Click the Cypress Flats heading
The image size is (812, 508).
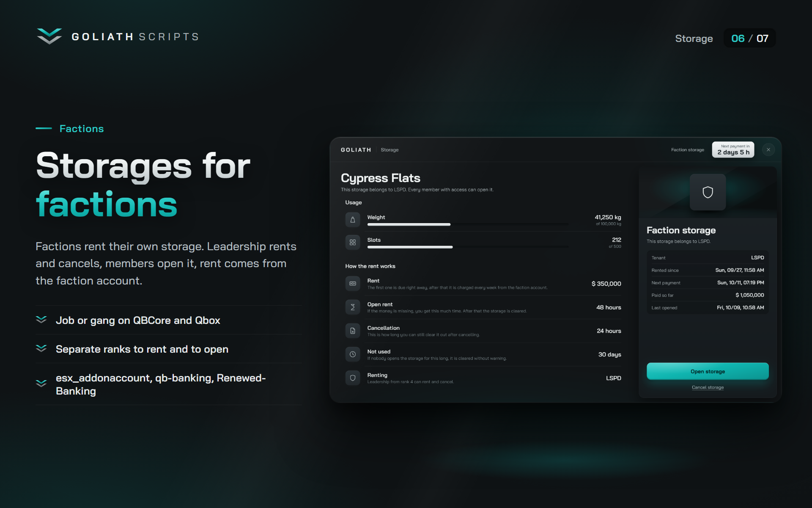click(381, 178)
